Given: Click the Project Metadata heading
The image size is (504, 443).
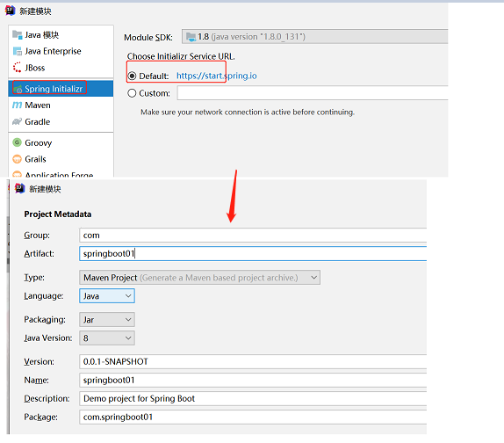Looking at the screenshot, I should pos(58,214).
